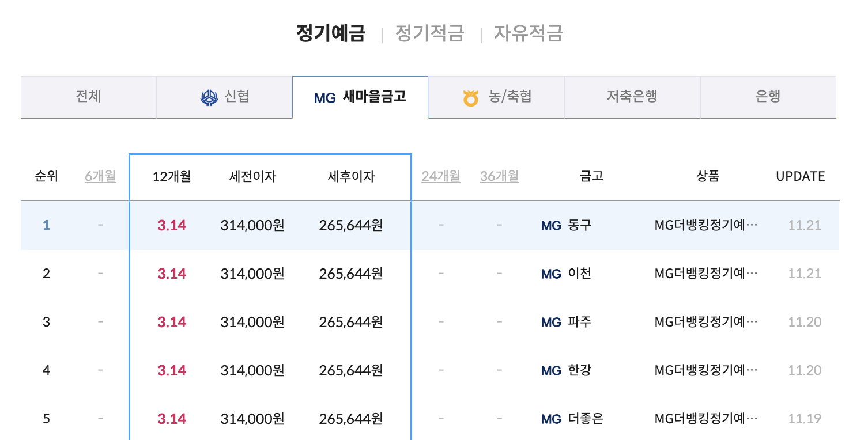
Task: Click MG logo beside 더좋은
Action: coord(551,420)
